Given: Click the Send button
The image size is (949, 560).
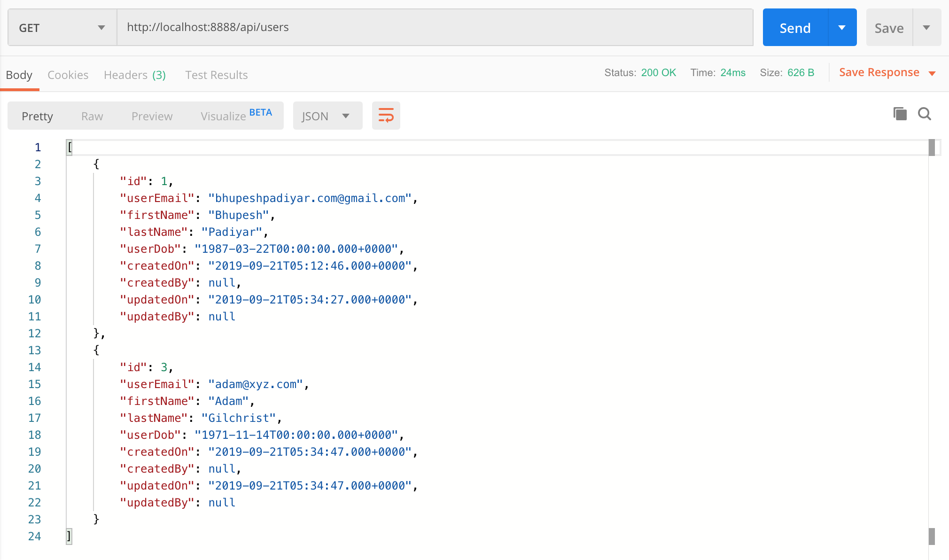Looking at the screenshot, I should click(x=795, y=28).
